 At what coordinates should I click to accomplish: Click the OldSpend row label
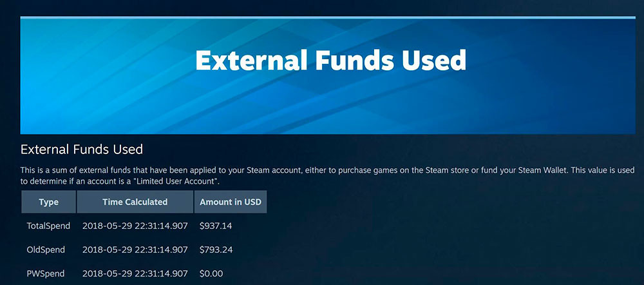coord(46,250)
